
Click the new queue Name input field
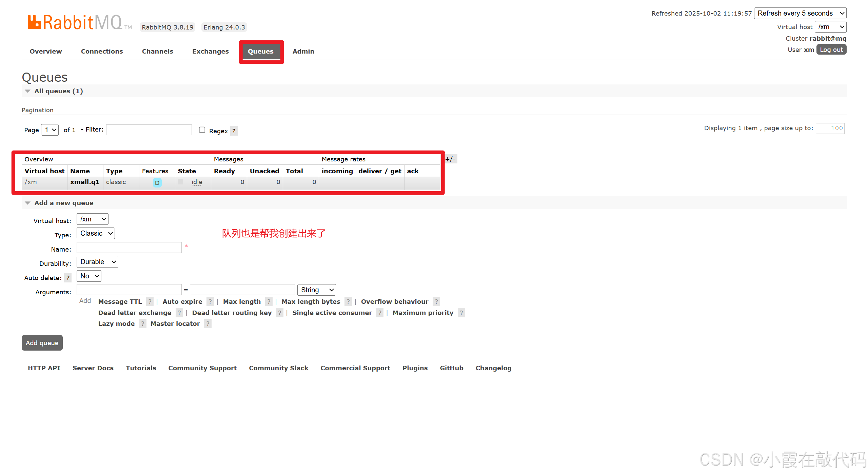(129, 248)
